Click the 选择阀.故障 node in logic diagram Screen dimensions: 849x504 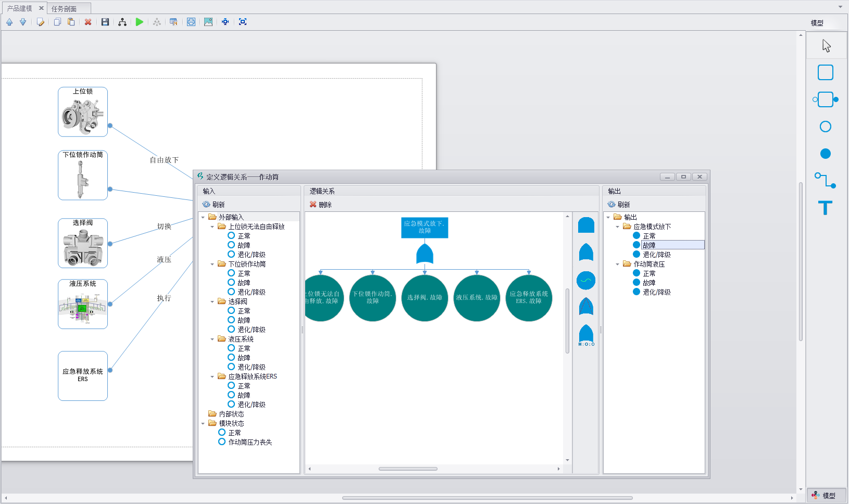424,298
